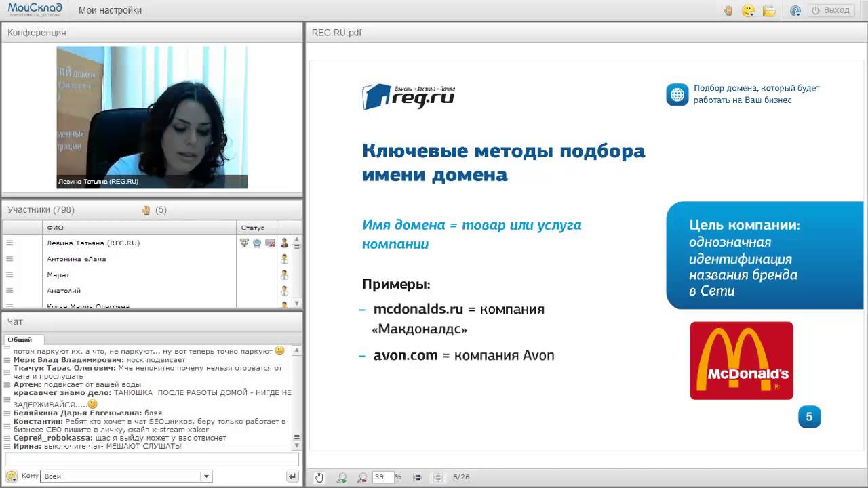Screen dimensions: 868x488
Task: Click screen-share status icon of Левина Татьяна
Action: point(270,243)
